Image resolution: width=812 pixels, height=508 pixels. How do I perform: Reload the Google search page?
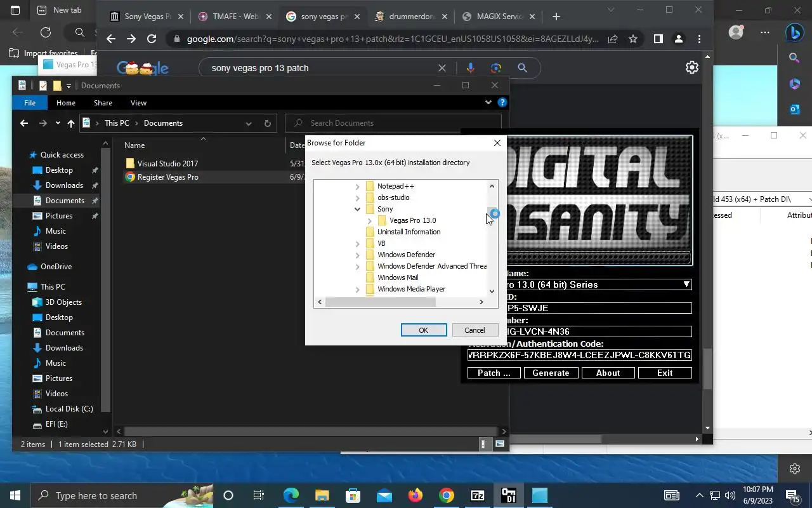coord(152,39)
